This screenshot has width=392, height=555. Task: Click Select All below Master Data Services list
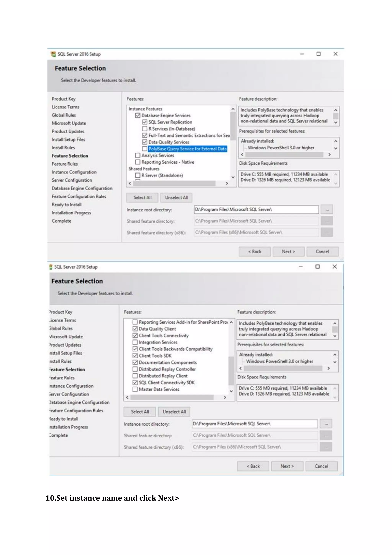click(140, 412)
